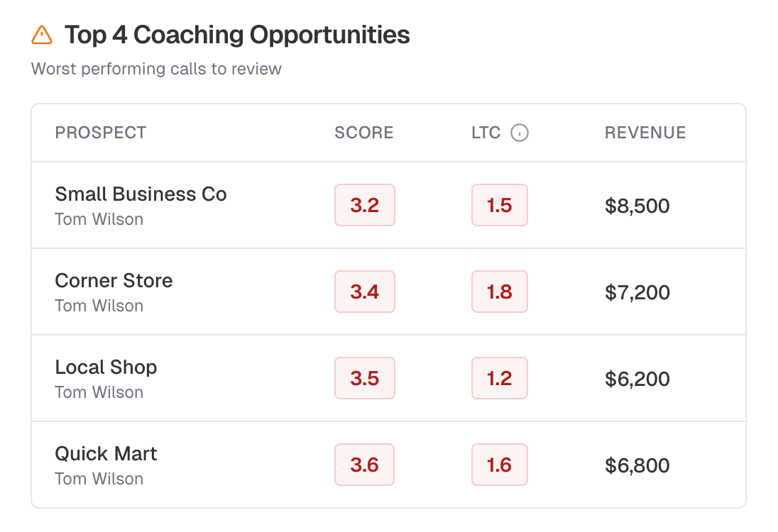Click the 3.5 score badge

[x=364, y=379]
